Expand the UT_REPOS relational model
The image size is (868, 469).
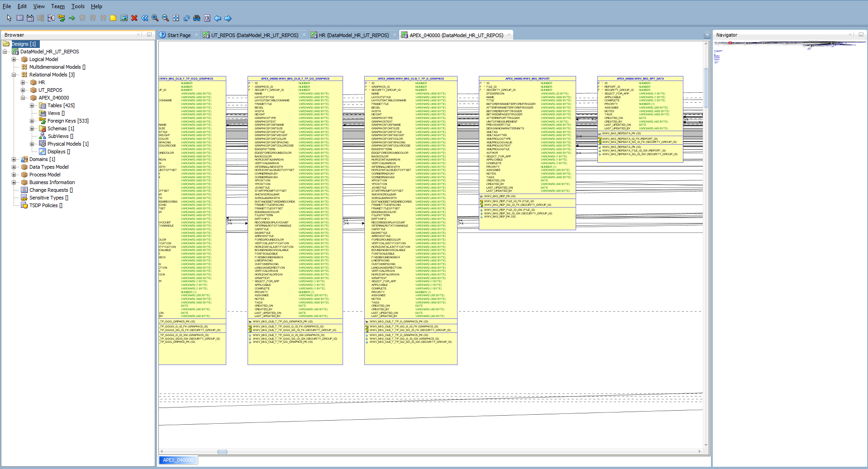pos(23,90)
